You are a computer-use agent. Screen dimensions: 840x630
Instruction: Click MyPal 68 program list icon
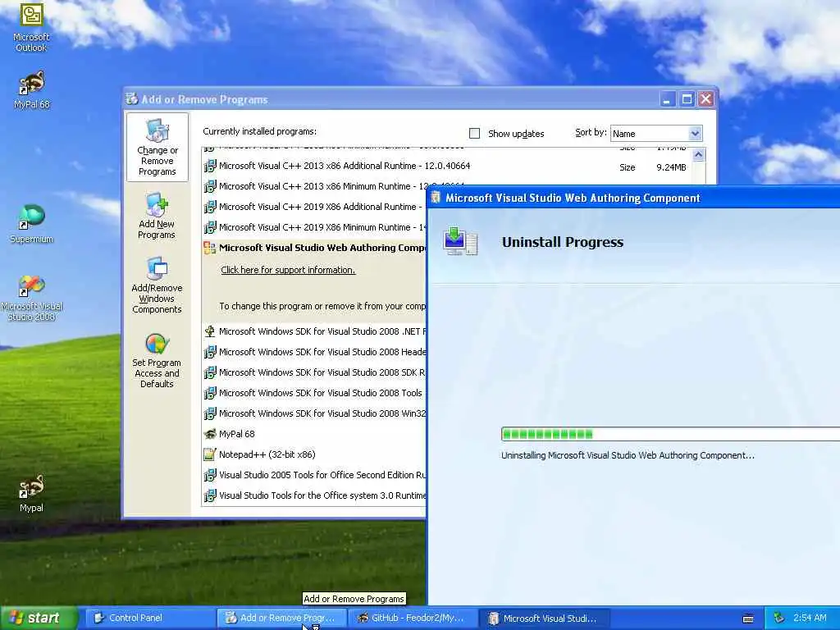[x=210, y=434]
